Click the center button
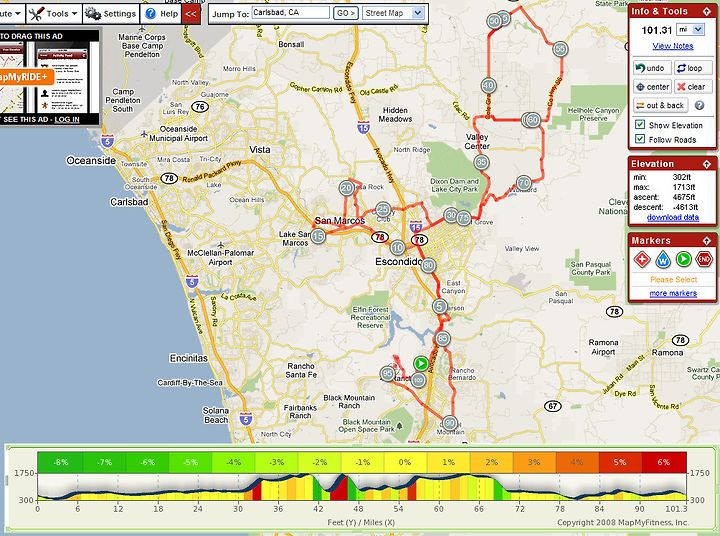 pyautogui.click(x=652, y=86)
